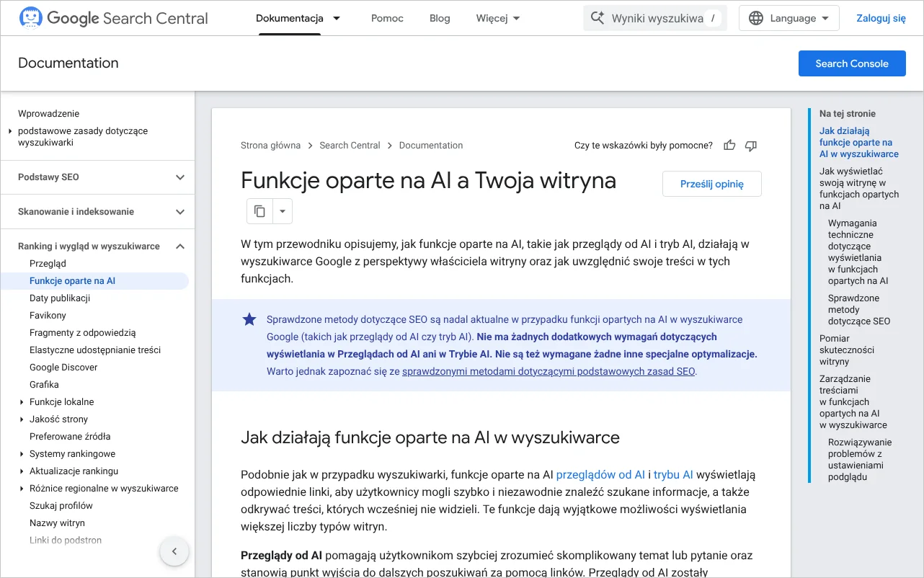Click Search Central breadcrumb
The image size is (924, 578).
(350, 146)
